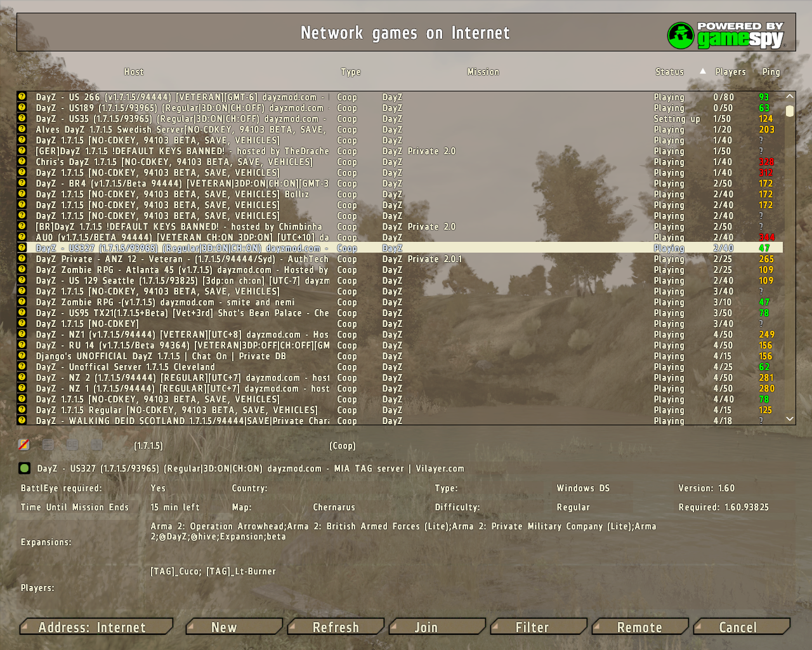The width and height of the screenshot is (812, 650).
Task: Click question mark icon beside DayZ - US327 row
Action: [x=22, y=248]
